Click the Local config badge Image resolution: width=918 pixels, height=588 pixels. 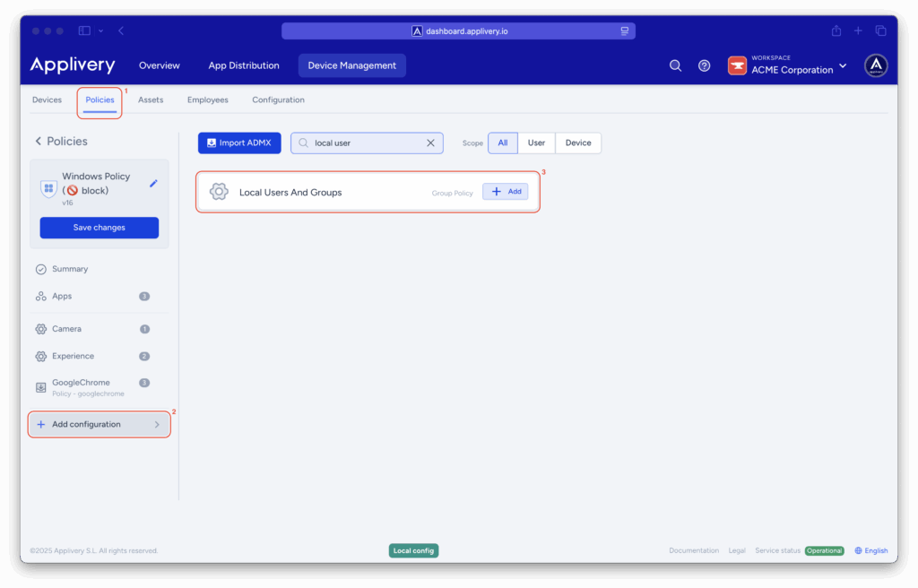(x=413, y=550)
